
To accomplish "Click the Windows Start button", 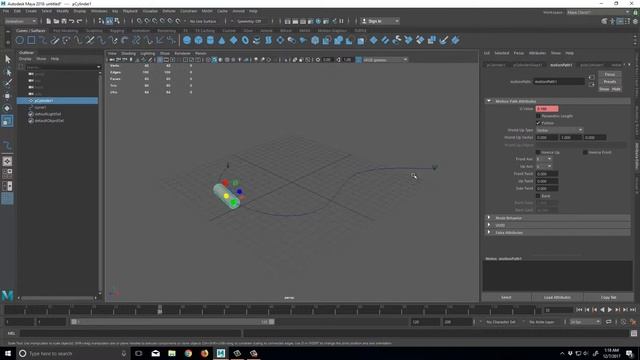I will [8, 353].
